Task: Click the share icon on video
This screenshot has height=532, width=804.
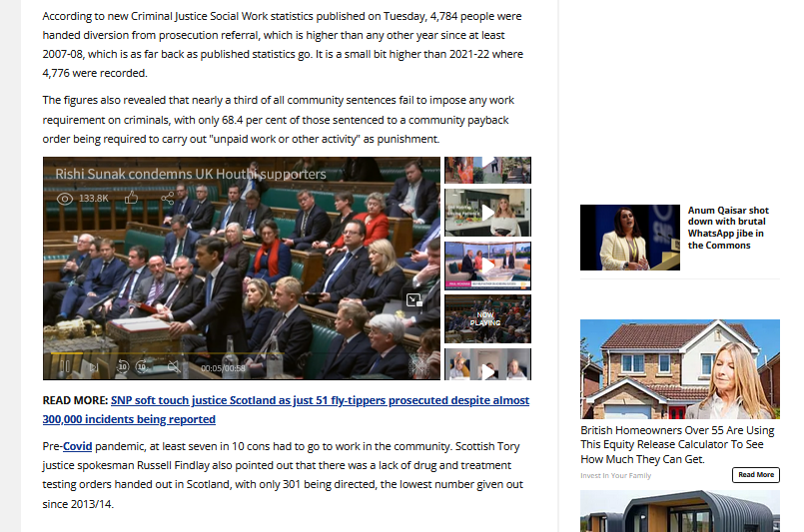Action: [x=167, y=198]
